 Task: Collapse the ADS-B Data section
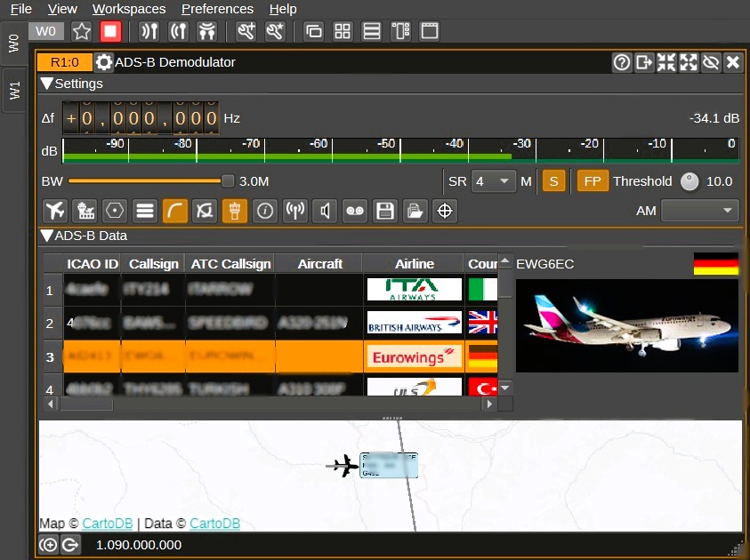click(x=47, y=236)
